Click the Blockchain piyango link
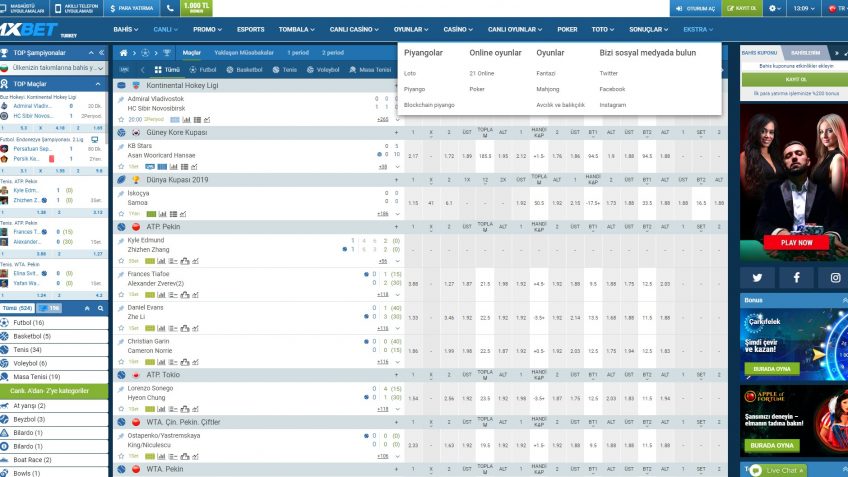 pyautogui.click(x=429, y=104)
